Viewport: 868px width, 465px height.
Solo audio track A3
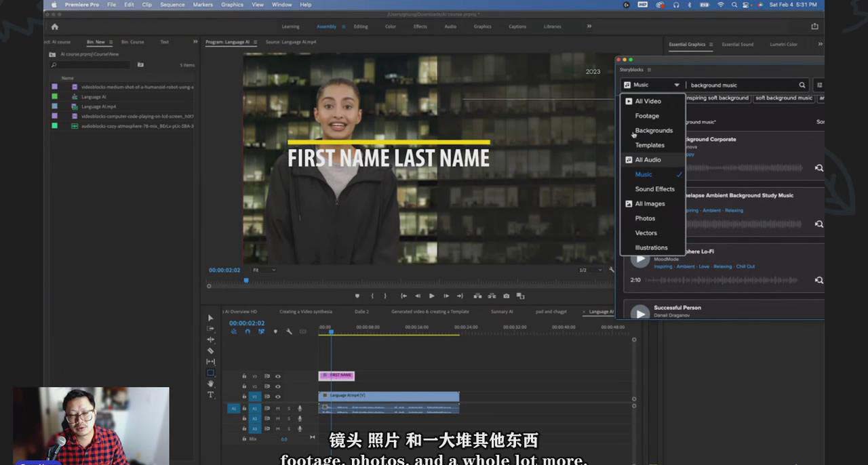tap(289, 429)
